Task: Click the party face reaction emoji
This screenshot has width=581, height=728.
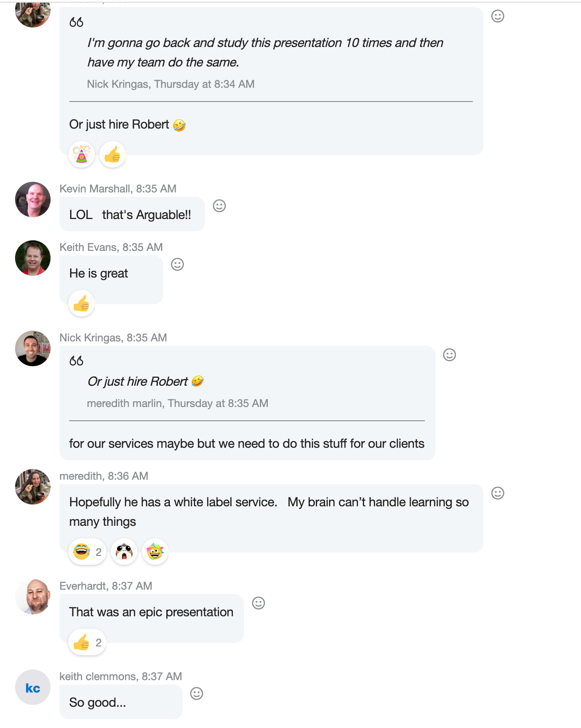Action: pos(155,552)
